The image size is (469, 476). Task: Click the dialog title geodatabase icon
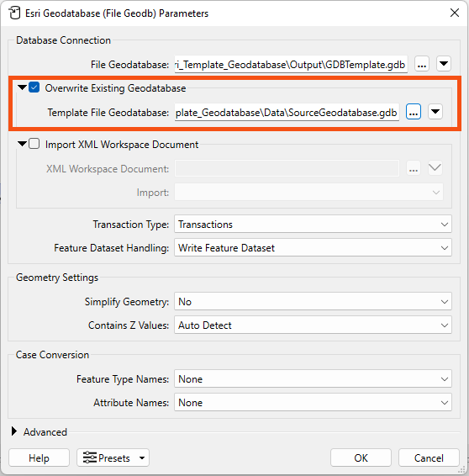pos(14,13)
